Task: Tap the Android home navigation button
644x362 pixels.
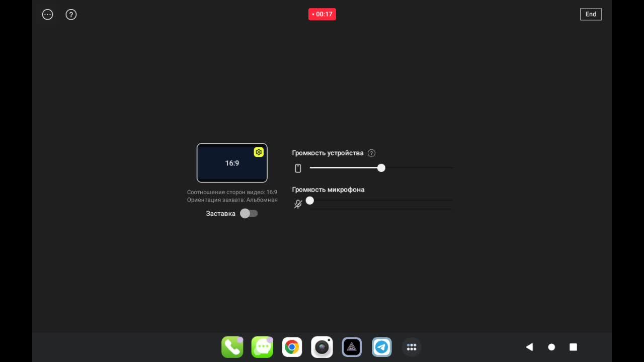Action: [551, 347]
